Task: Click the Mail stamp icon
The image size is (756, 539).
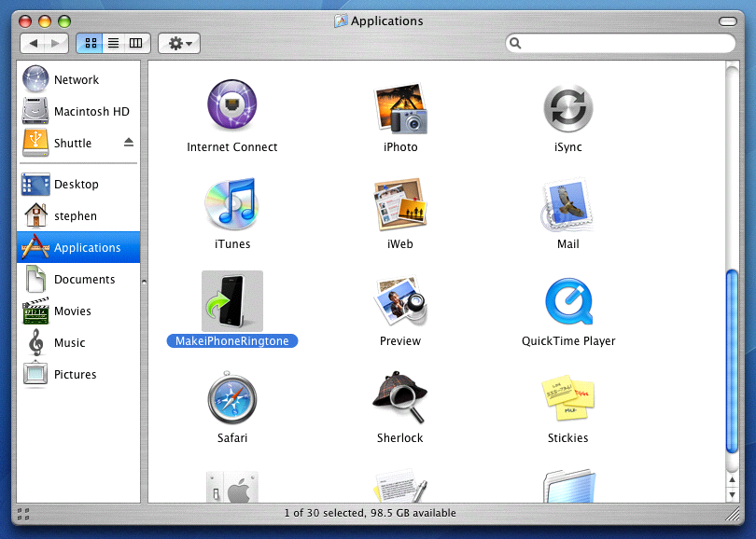Action: [567, 205]
